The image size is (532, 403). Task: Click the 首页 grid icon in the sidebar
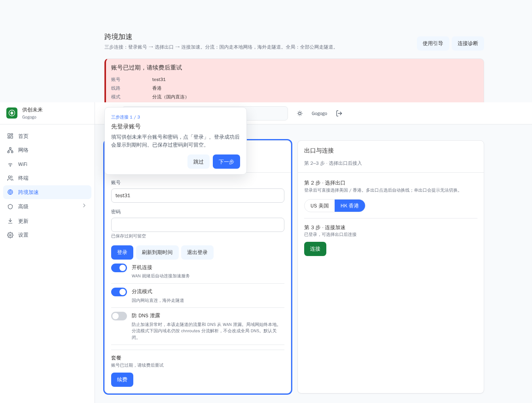(10, 136)
